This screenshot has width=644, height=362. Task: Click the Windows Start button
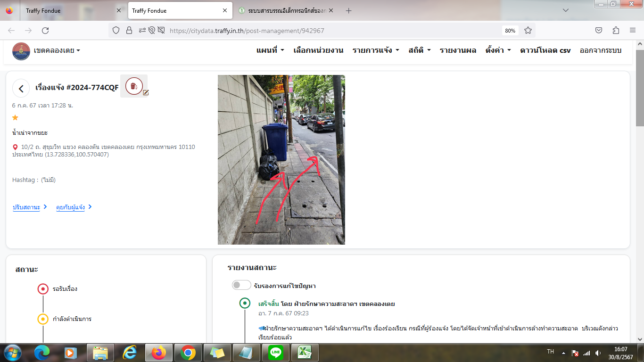point(12,353)
